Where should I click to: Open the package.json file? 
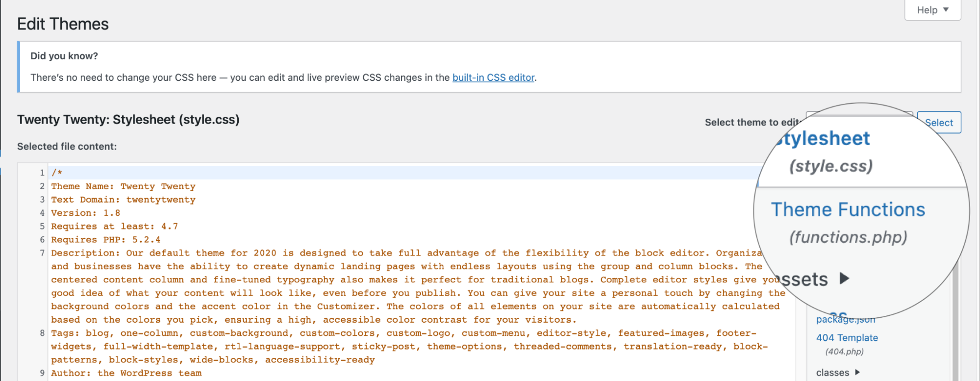pyautogui.click(x=845, y=319)
